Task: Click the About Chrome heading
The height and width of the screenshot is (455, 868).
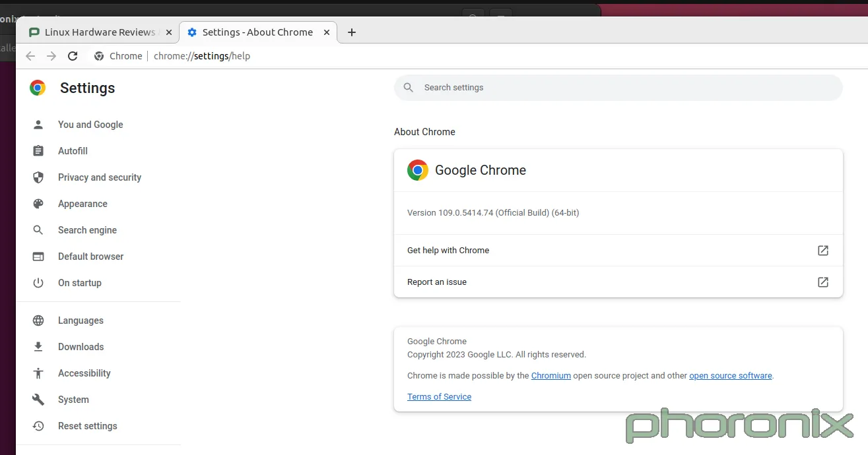Action: pos(424,132)
